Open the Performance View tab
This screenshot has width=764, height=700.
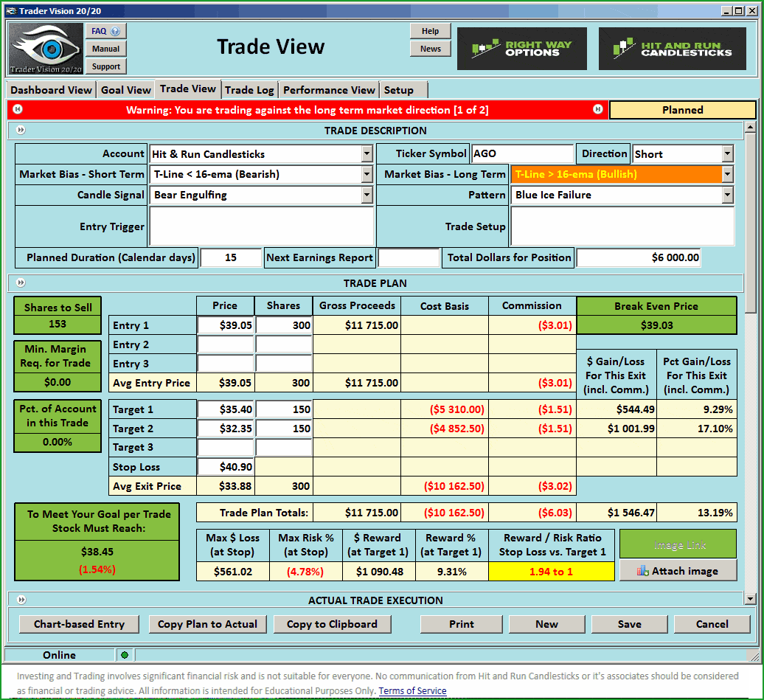329,90
